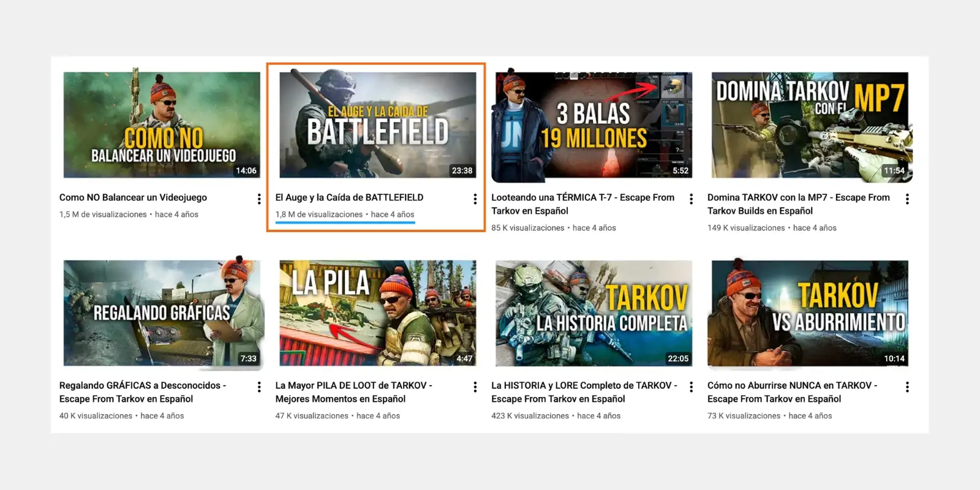Click the 11:54 duration badge
980x490 pixels.
tap(894, 170)
